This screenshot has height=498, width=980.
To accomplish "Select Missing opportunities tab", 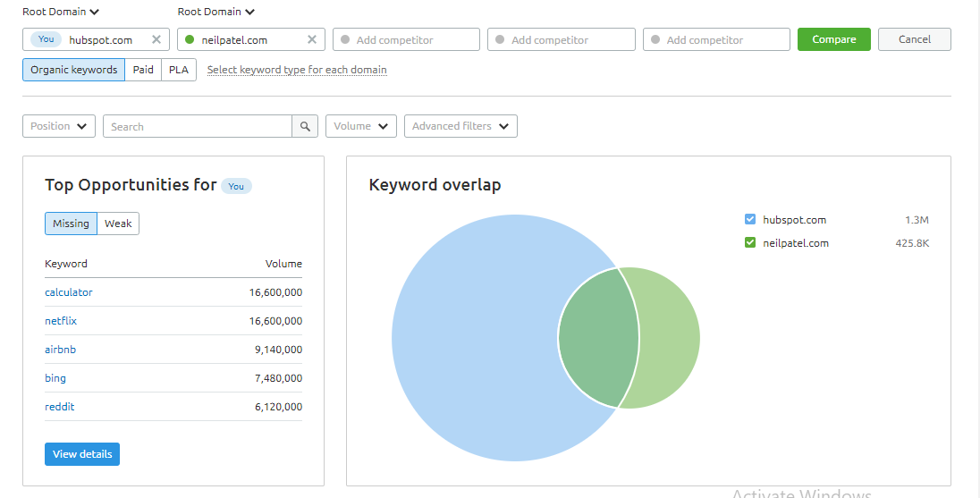I will click(x=71, y=224).
